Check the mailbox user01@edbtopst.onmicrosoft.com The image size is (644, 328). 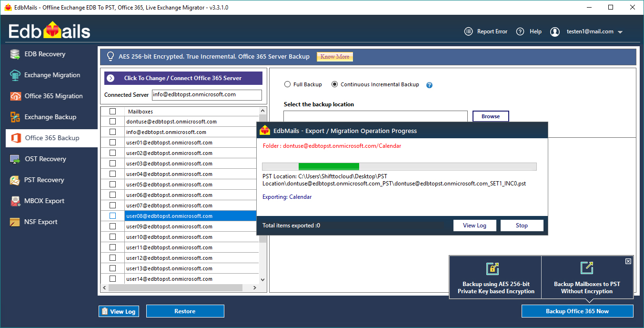112,142
